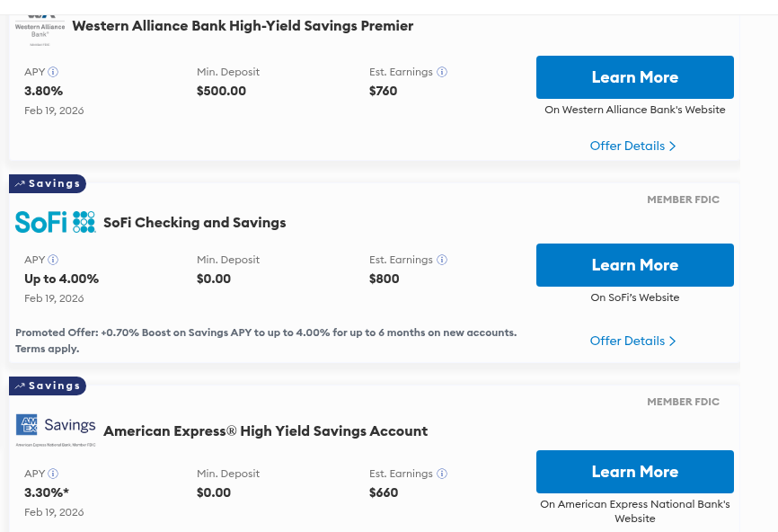Expand Offer Details for SoFi Checking and Savings
This screenshot has height=532, width=778.
[632, 341]
